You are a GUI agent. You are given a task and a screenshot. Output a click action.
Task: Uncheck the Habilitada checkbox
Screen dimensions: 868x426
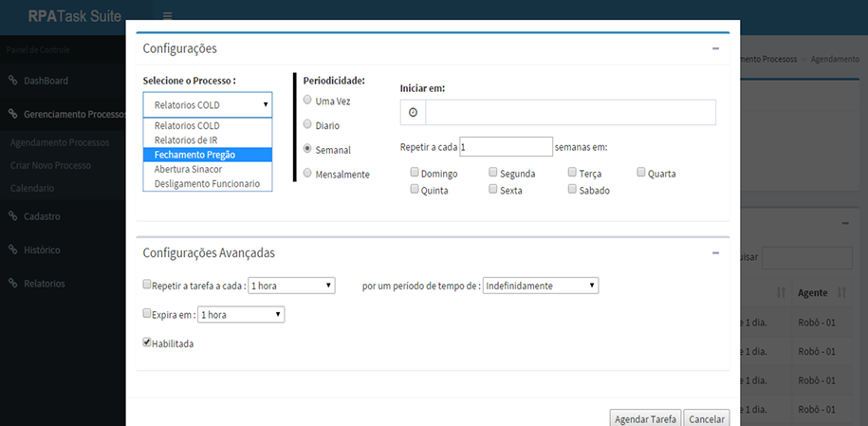click(x=147, y=343)
